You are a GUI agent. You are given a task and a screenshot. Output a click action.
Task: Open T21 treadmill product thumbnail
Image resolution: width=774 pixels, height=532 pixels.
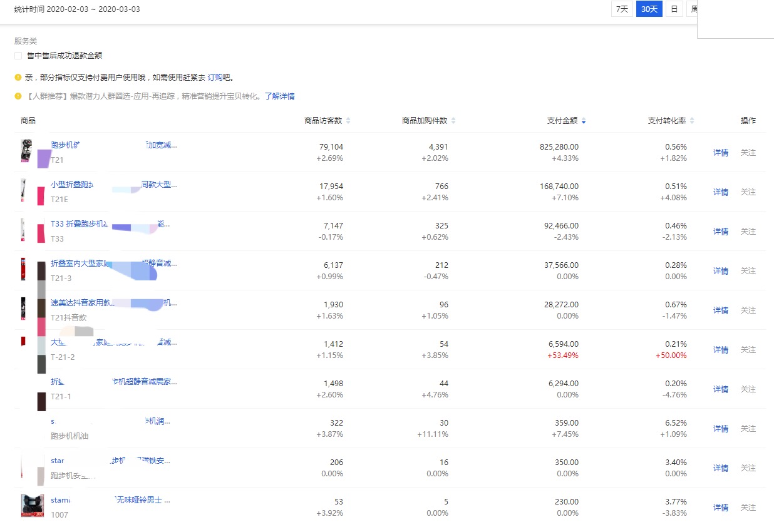[26, 151]
